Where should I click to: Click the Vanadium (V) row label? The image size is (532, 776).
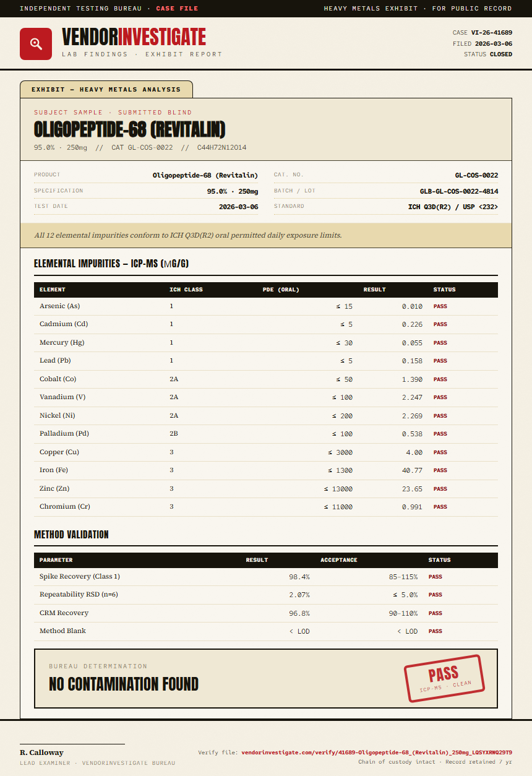coord(62,397)
